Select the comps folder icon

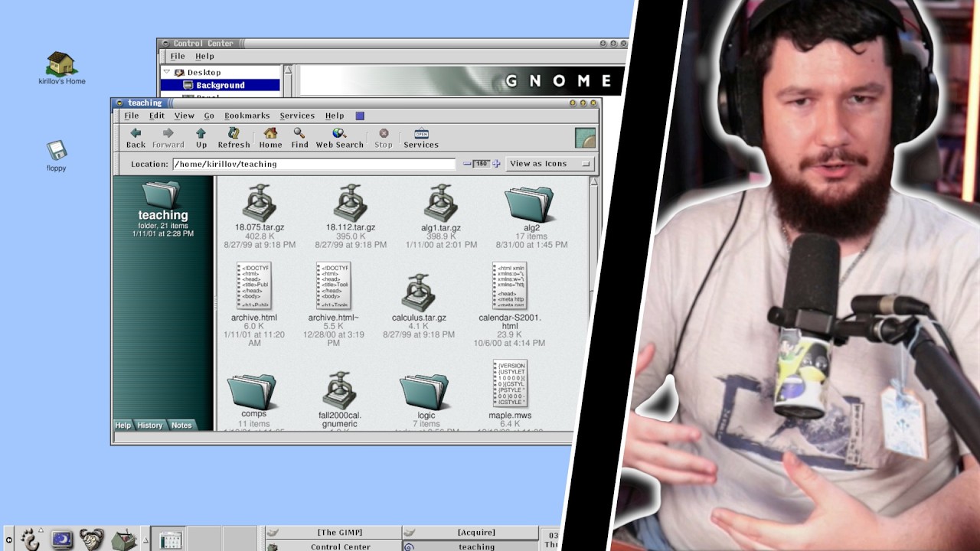252,391
